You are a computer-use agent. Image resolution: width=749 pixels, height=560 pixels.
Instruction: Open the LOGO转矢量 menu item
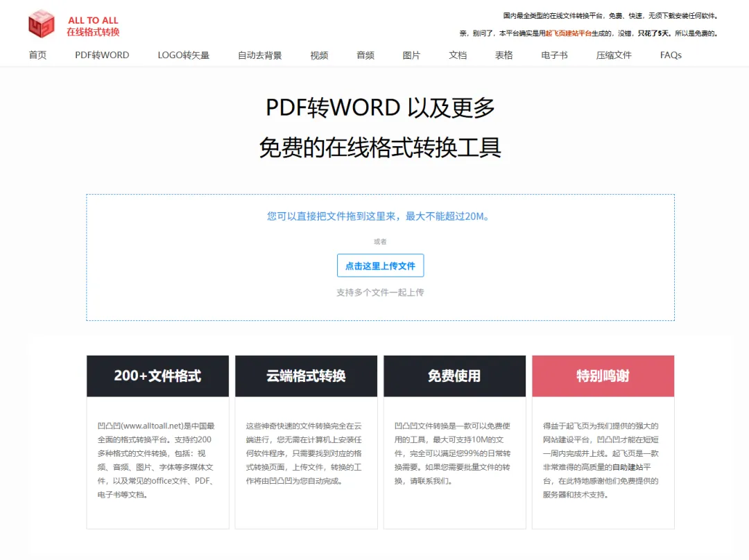click(x=183, y=55)
